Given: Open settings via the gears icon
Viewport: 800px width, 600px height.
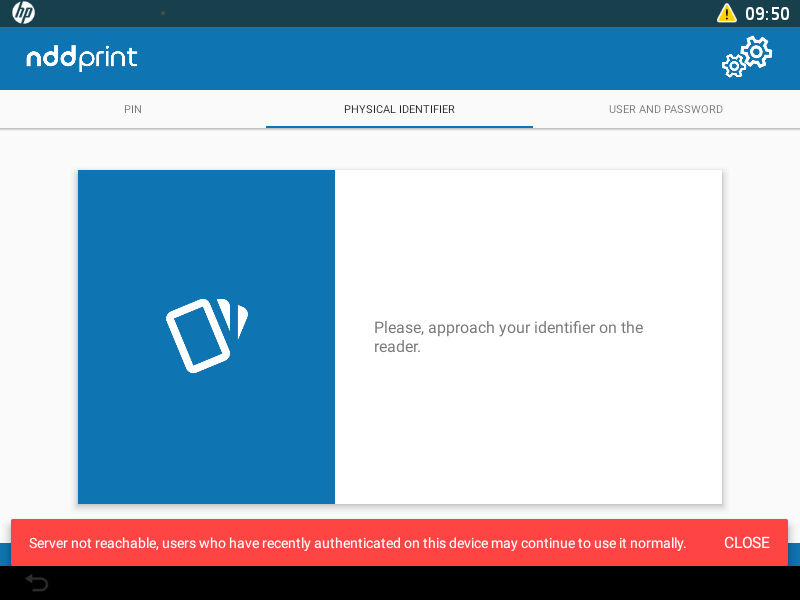Looking at the screenshot, I should click(x=747, y=57).
